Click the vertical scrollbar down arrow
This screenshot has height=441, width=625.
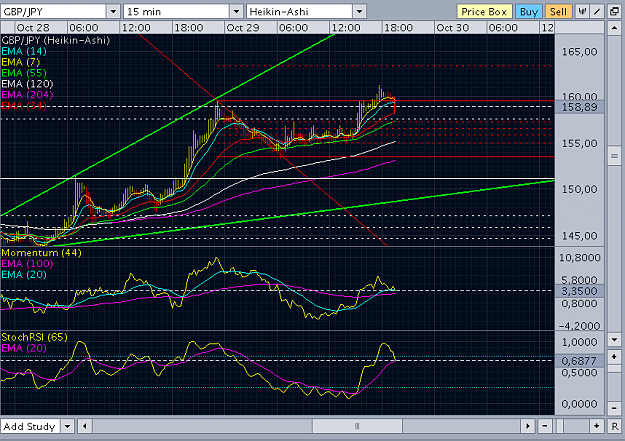614,340
